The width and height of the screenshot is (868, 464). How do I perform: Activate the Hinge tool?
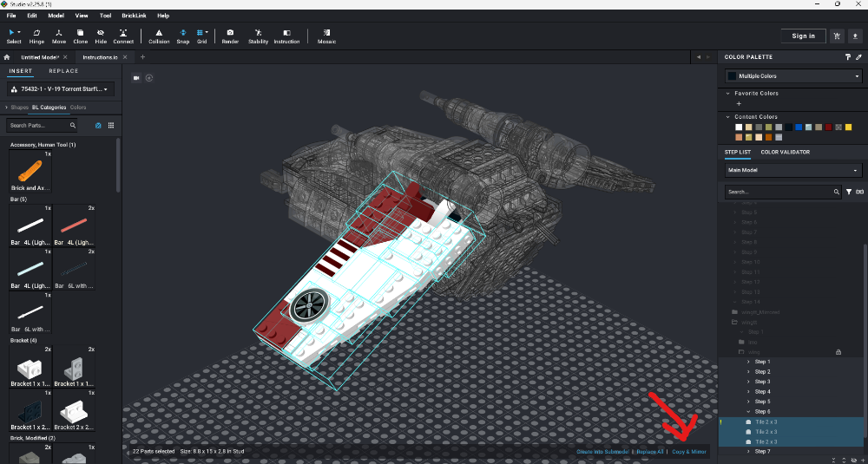click(x=37, y=36)
